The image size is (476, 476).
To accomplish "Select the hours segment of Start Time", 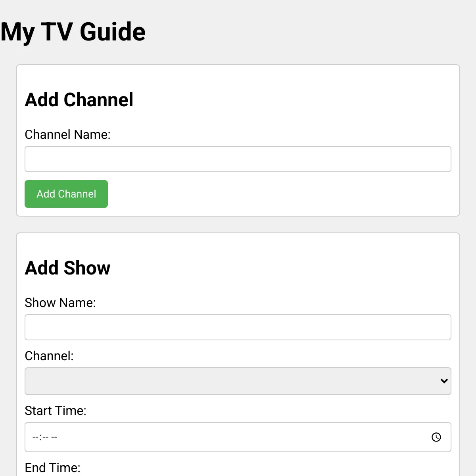I will point(36,437).
